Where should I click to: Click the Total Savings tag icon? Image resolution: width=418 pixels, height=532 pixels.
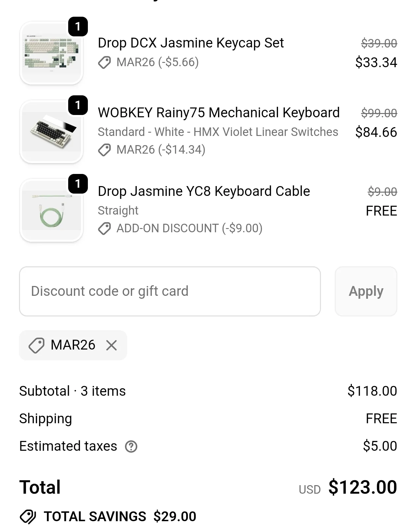(x=28, y=517)
